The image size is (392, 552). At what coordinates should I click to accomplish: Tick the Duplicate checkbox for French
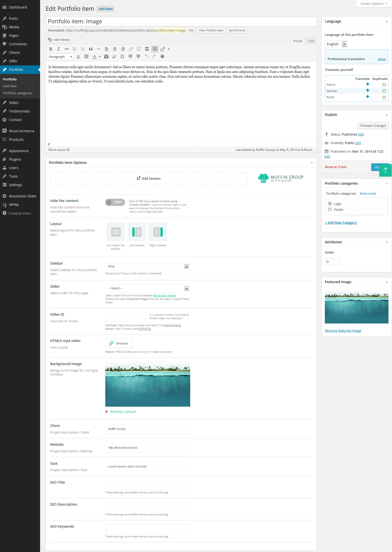(384, 85)
